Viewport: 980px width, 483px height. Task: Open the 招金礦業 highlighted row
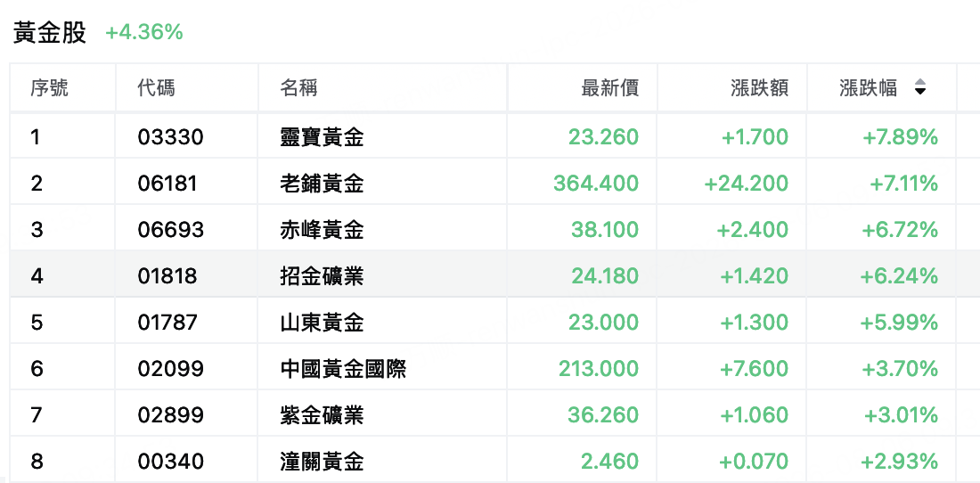pyautogui.click(x=484, y=275)
